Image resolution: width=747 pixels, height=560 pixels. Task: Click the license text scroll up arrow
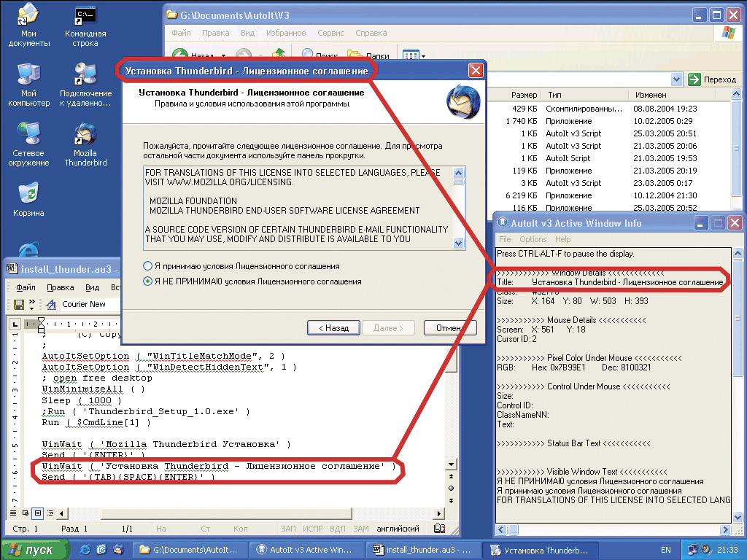[458, 173]
